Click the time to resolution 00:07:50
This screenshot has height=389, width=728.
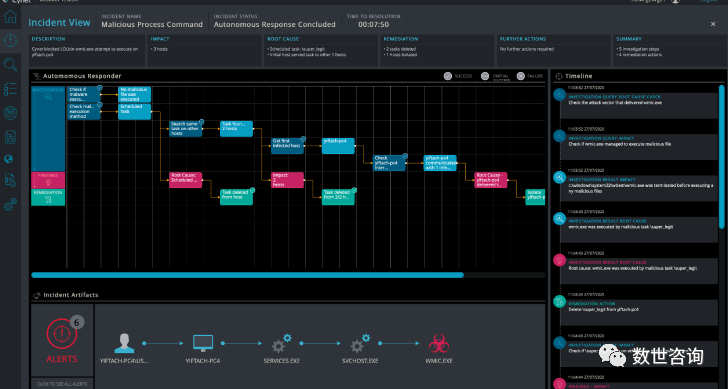click(373, 25)
